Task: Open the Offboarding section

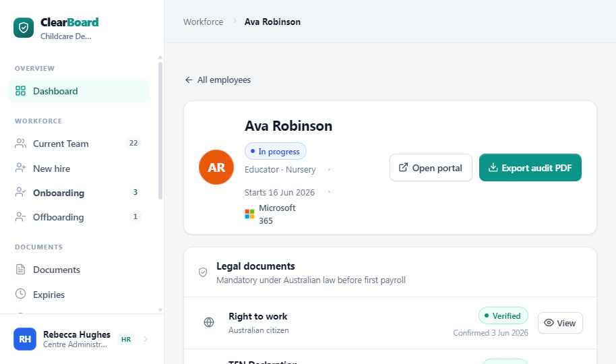Action: [x=79, y=217]
